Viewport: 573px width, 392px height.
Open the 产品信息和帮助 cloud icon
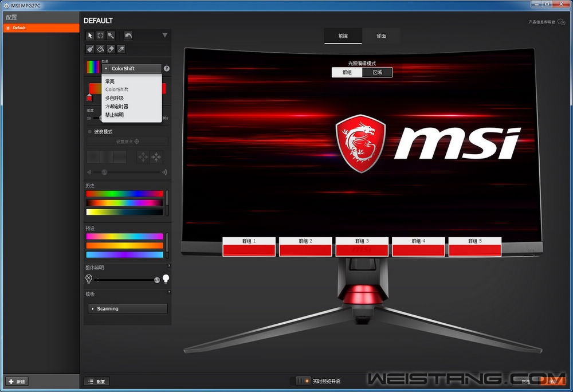pos(562,22)
